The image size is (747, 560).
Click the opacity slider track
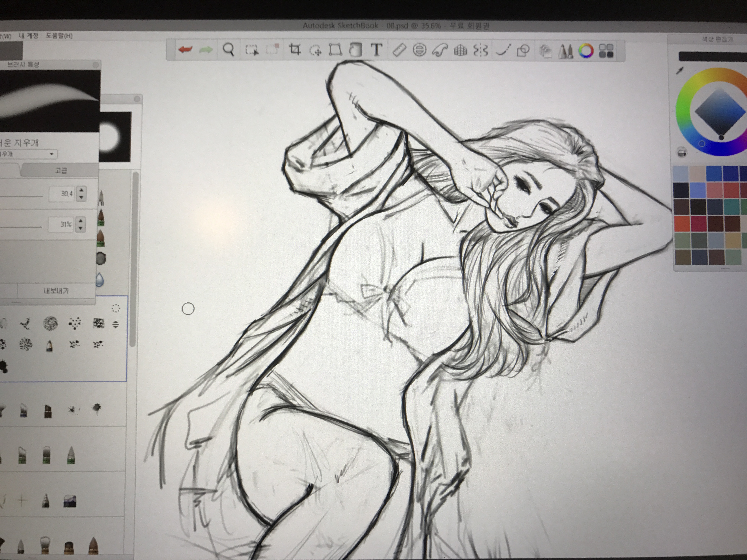click(x=21, y=227)
